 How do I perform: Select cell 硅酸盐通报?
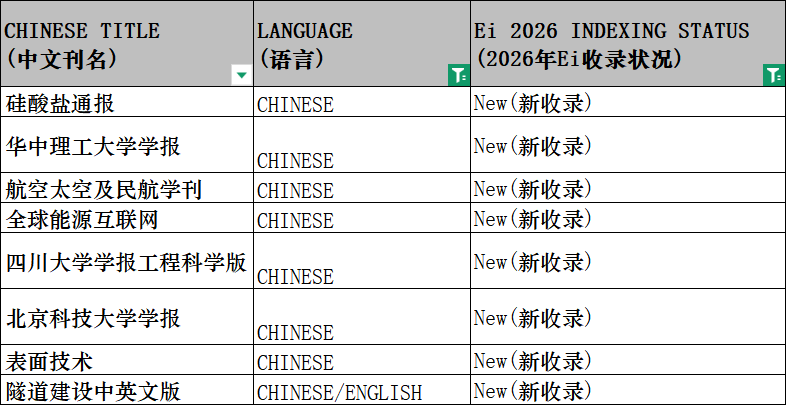click(127, 102)
